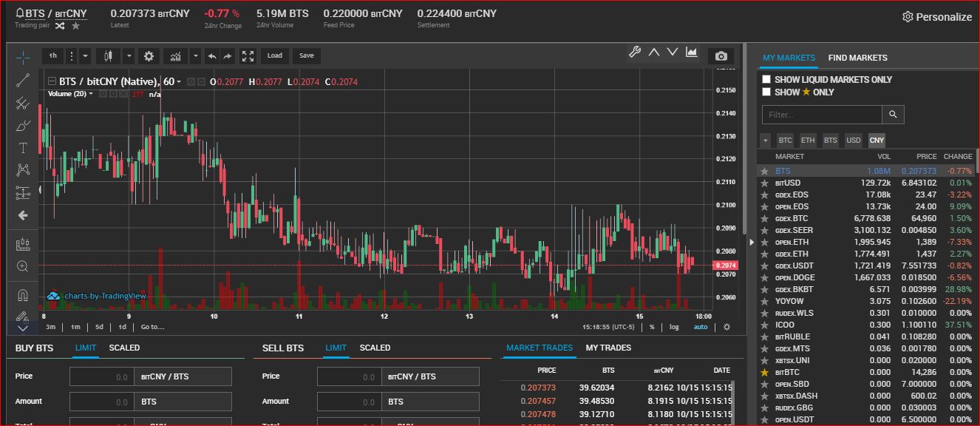Image resolution: width=980 pixels, height=426 pixels.
Task: Enable Show Liquid Markets Only checkbox
Action: click(x=766, y=79)
